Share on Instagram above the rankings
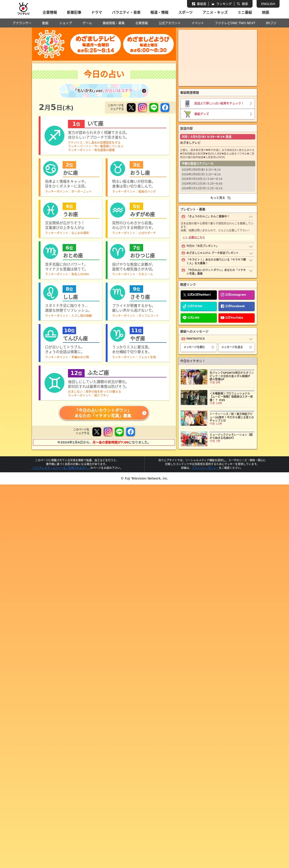Screen dimensions: 289x868 (142, 107)
